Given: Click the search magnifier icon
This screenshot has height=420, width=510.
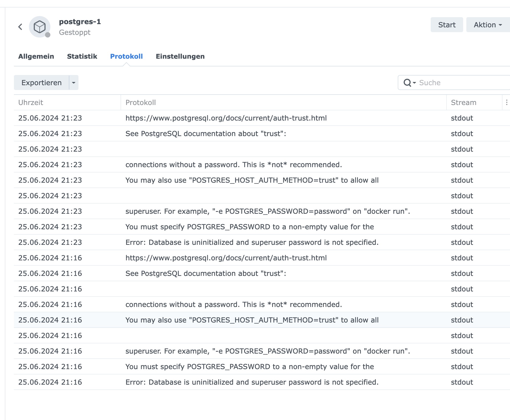Looking at the screenshot, I should 407,83.
